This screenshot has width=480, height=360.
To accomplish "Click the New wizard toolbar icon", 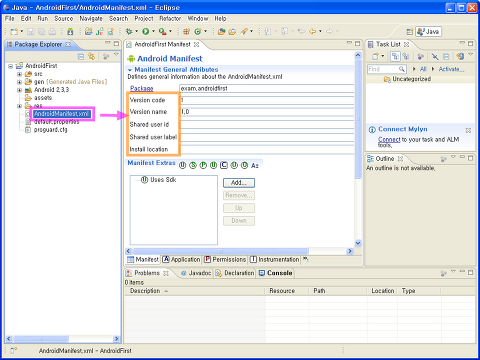I will 14,32.
